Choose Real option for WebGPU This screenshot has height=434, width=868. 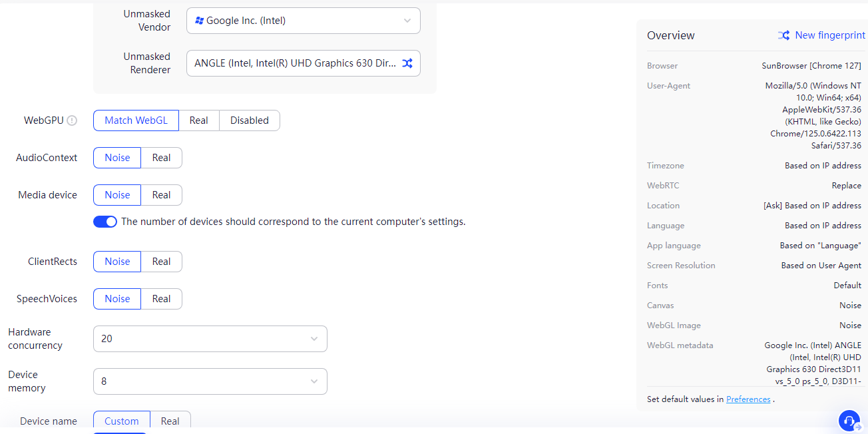[x=198, y=120]
